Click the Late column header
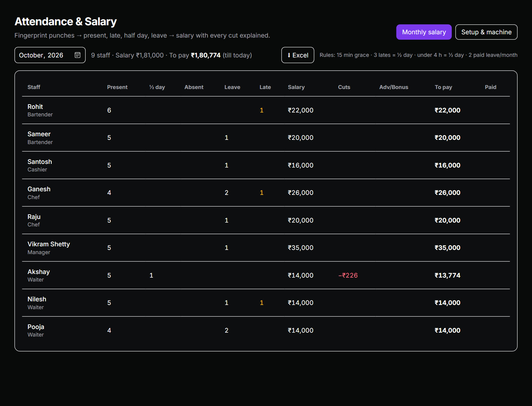This screenshot has height=406, width=532. [265, 87]
